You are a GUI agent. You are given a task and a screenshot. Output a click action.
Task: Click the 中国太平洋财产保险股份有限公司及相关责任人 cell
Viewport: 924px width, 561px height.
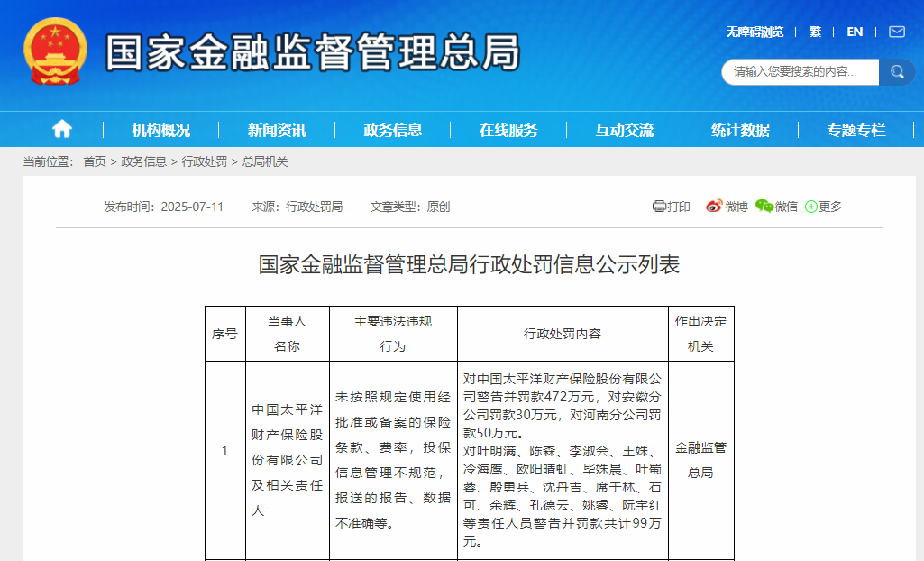pyautogui.click(x=287, y=460)
